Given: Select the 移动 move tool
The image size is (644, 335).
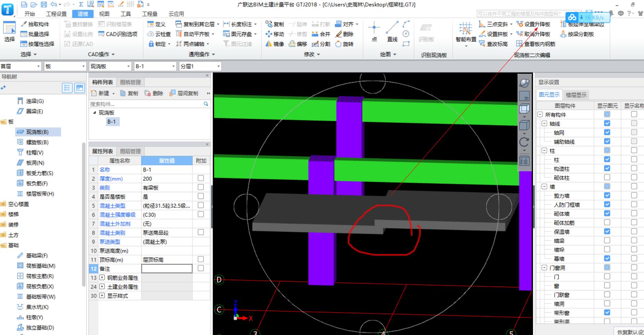Looking at the screenshot, I should tap(275, 34).
